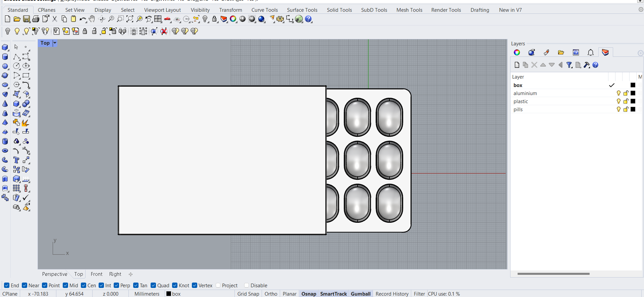Toggle the Mid osnap checkbox
Screen dimensions: 644x297
[x=65, y=285]
